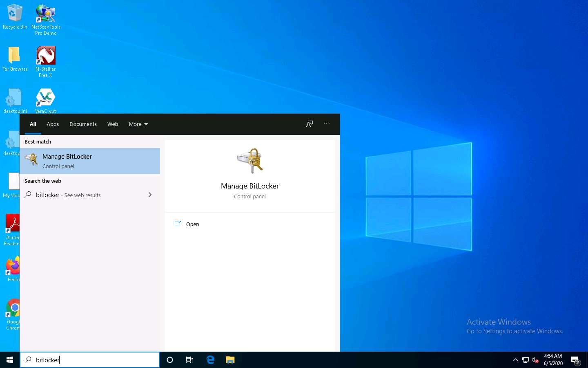This screenshot has width=588, height=368.
Task: Launch Microsoft Edge from the taskbar
Action: [x=210, y=360]
